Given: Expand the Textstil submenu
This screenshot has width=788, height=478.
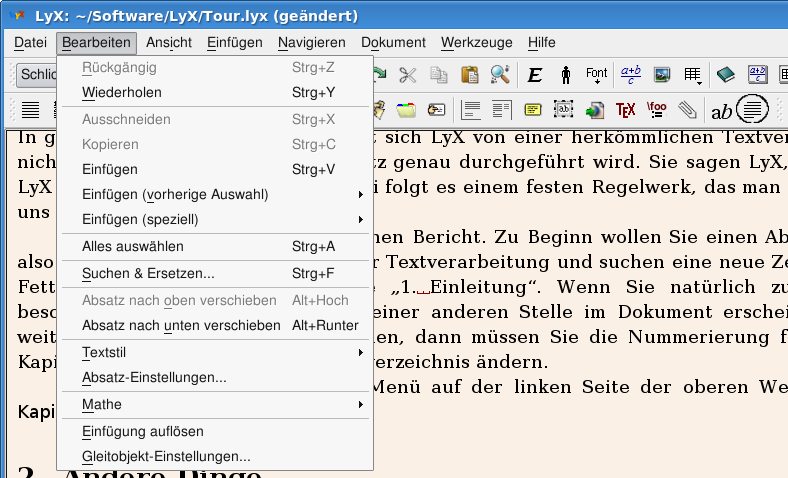Looking at the screenshot, I should coord(215,352).
